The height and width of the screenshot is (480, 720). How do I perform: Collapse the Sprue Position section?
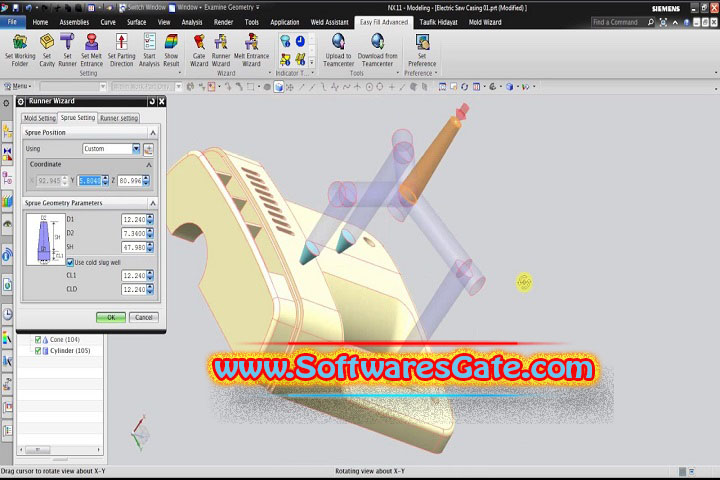[x=153, y=133]
